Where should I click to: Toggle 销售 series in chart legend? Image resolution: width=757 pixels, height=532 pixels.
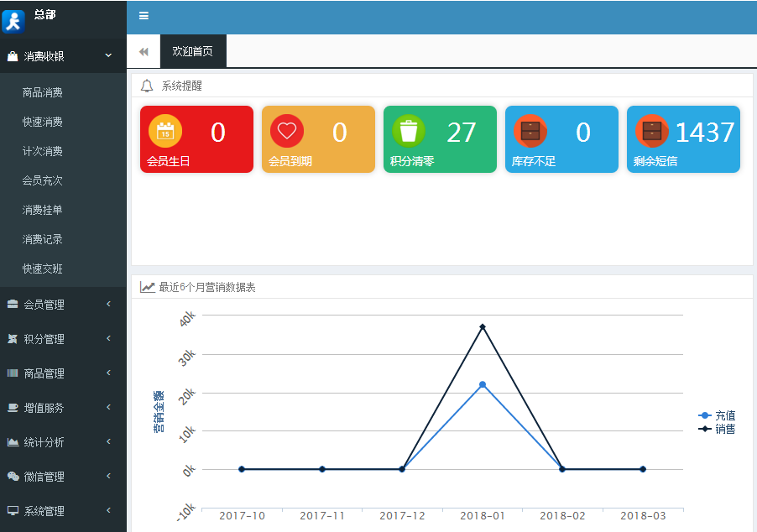[x=718, y=429]
